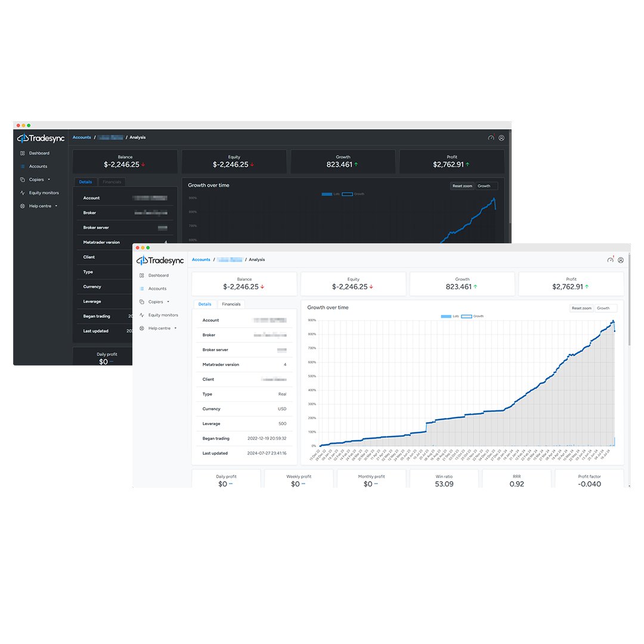Open Dashboard icon in dark window sidebar

(23, 153)
